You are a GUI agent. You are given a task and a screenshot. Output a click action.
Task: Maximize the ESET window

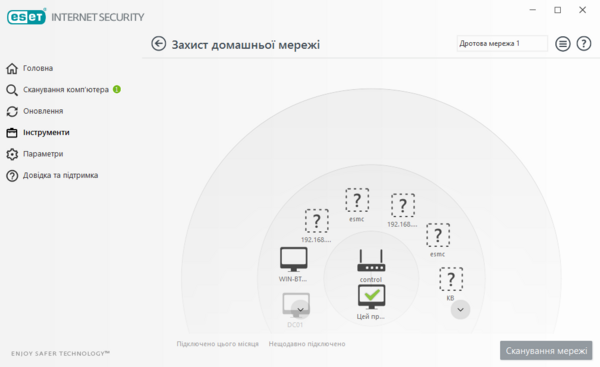pyautogui.click(x=558, y=10)
